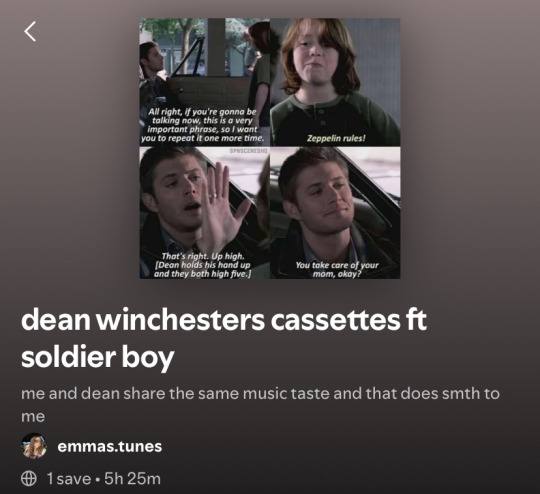The height and width of the screenshot is (494, 540).
Task: Click the '5h 25m' playlist duration
Action: click(132, 479)
